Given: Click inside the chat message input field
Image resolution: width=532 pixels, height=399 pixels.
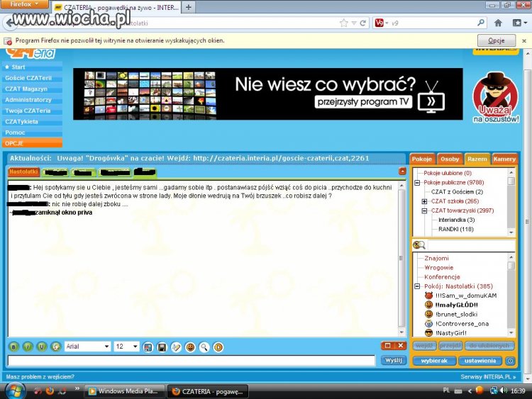Looking at the screenshot, I should (x=192, y=361).
